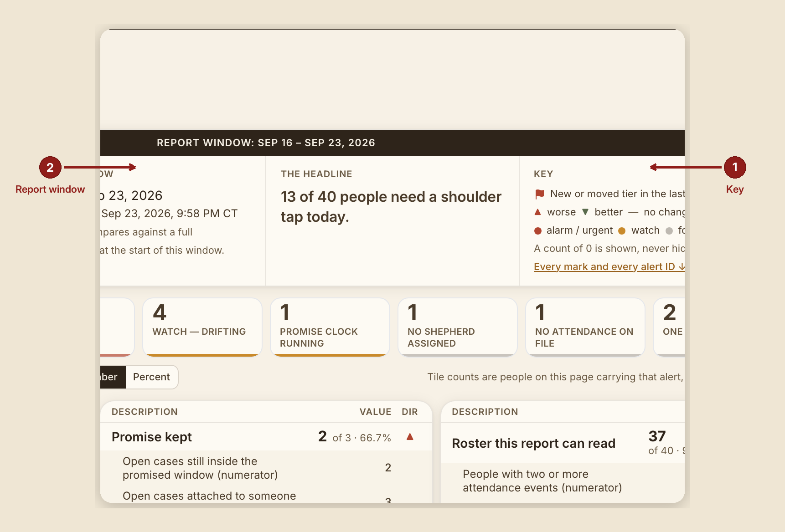Click the green 'better' down-triangle in the Key
This screenshot has height=532, width=785.
(585, 212)
